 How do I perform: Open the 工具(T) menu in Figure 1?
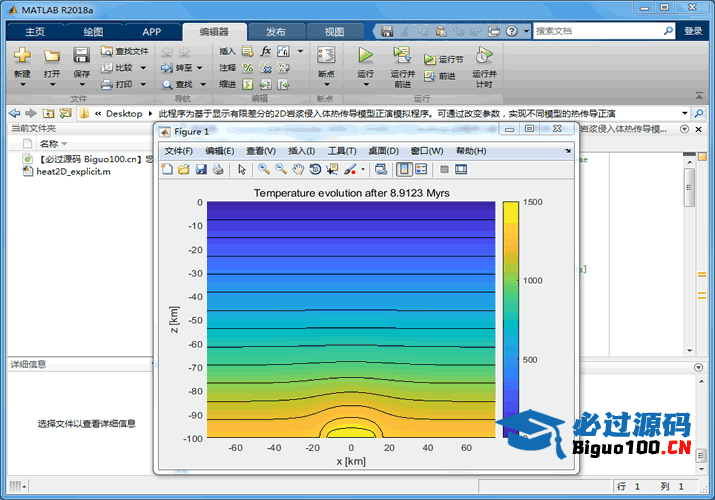click(x=342, y=151)
